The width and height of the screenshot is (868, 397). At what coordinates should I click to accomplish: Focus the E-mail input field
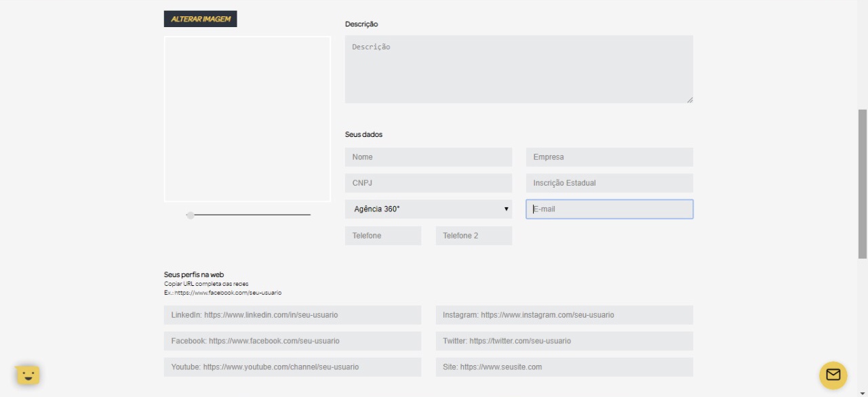point(609,209)
